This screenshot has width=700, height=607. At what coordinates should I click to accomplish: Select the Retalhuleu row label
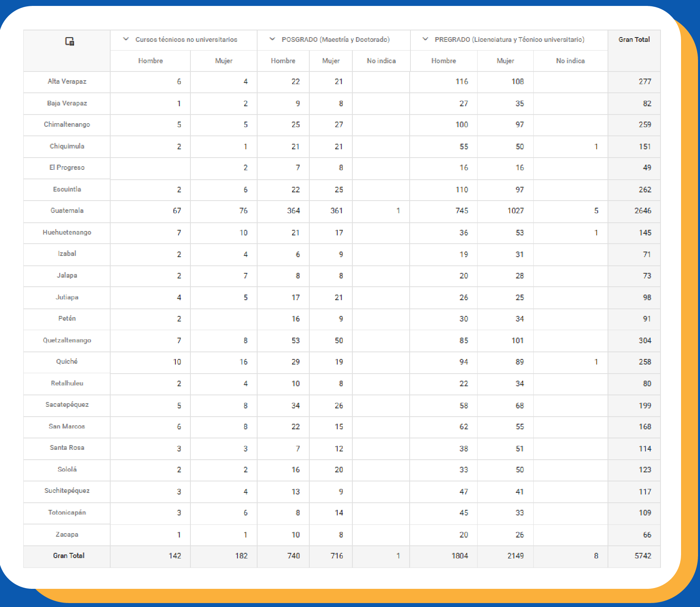pos(67,383)
